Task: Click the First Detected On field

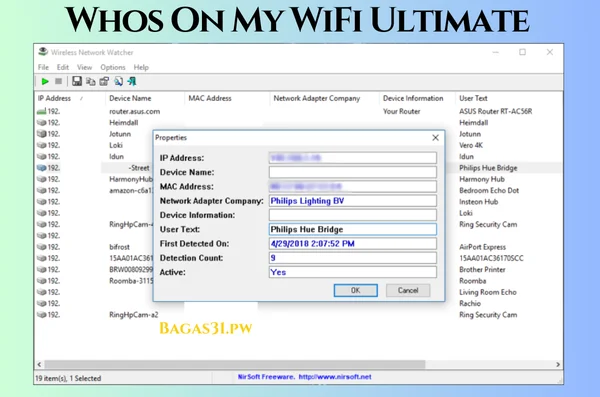Action: [x=352, y=244]
